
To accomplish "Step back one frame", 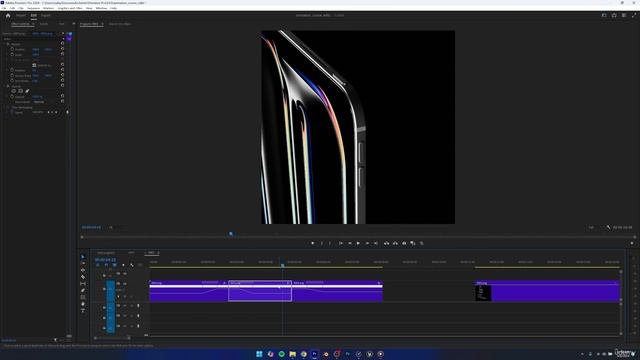I will (350, 243).
